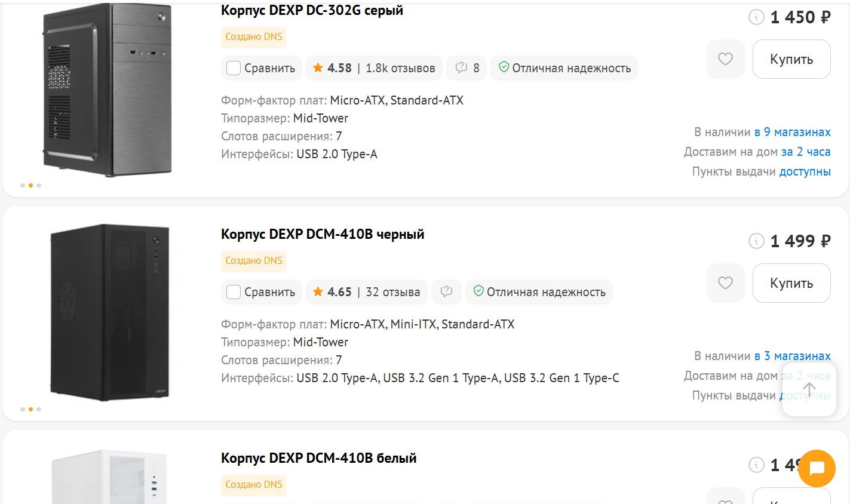Open product page Корпус DEXP DC-302G серый

pyautogui.click(x=312, y=11)
